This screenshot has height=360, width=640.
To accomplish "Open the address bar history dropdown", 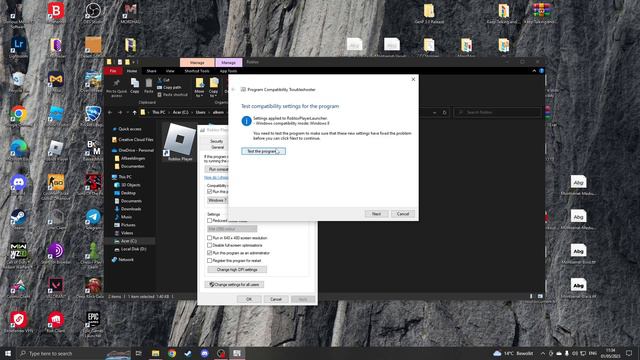I will tap(435, 112).
